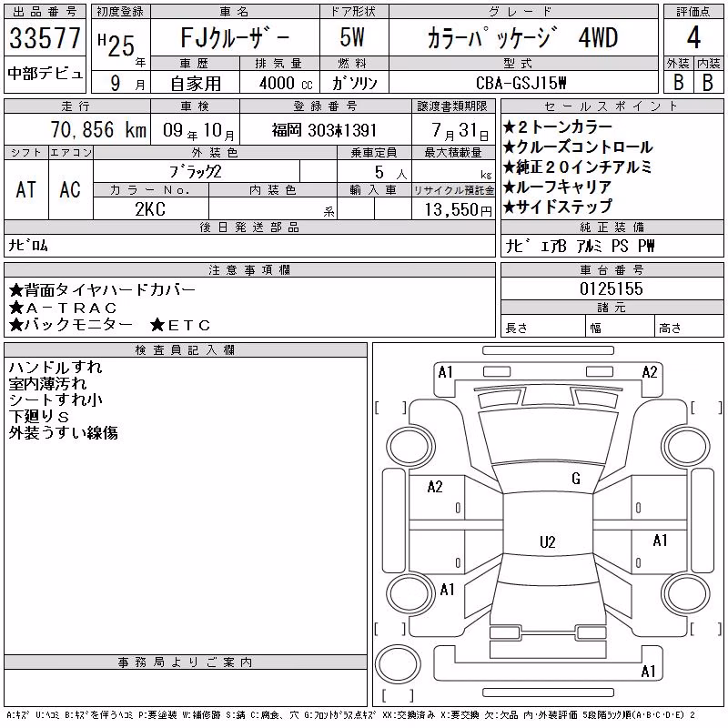Click A1 mark on right rear door
The image size is (728, 728).
(x=660, y=541)
